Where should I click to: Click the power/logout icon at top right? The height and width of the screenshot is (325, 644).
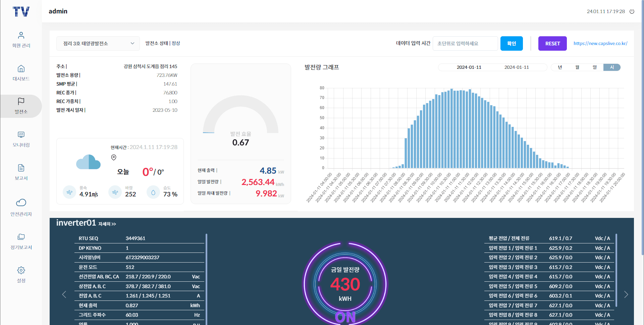632,11
